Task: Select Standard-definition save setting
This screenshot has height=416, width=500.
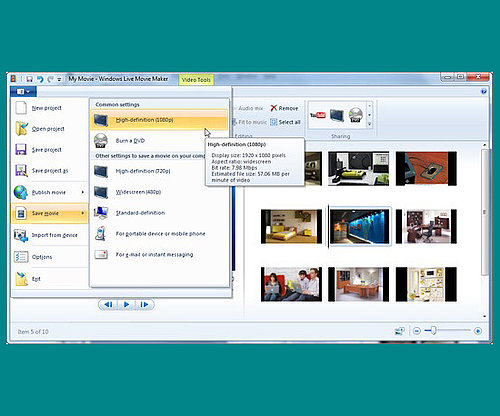Action: click(159, 213)
